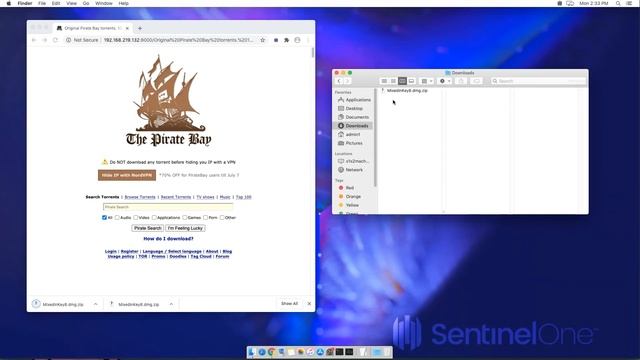The height and width of the screenshot is (360, 640).
Task: Open Recent Torrents link
Action: (176, 197)
